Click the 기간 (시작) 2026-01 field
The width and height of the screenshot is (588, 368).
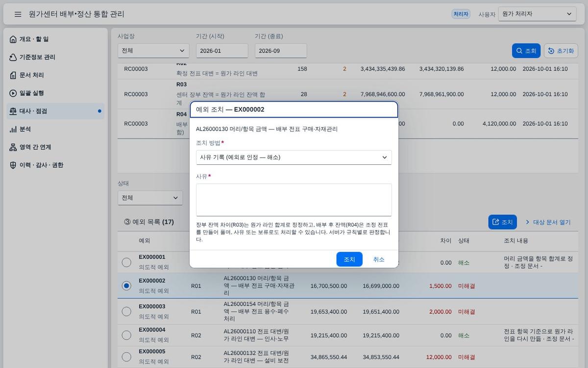click(222, 51)
